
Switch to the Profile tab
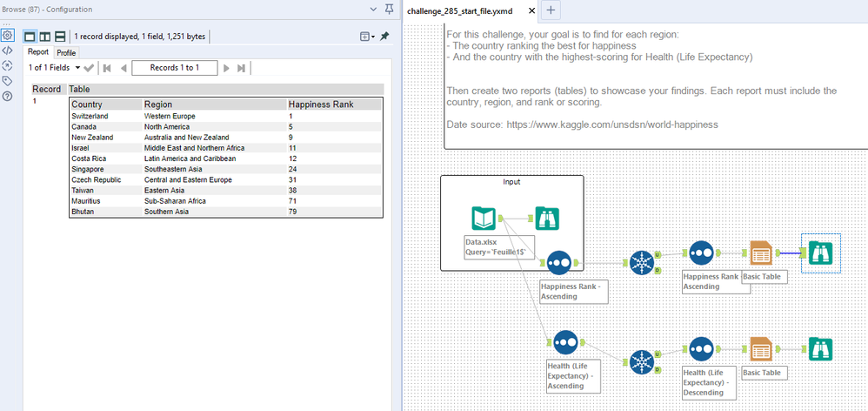(x=66, y=52)
